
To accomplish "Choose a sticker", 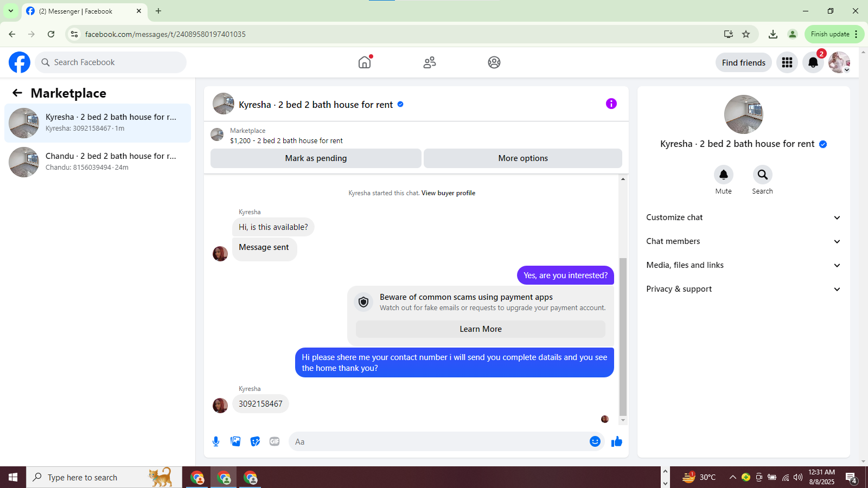I will click(255, 441).
